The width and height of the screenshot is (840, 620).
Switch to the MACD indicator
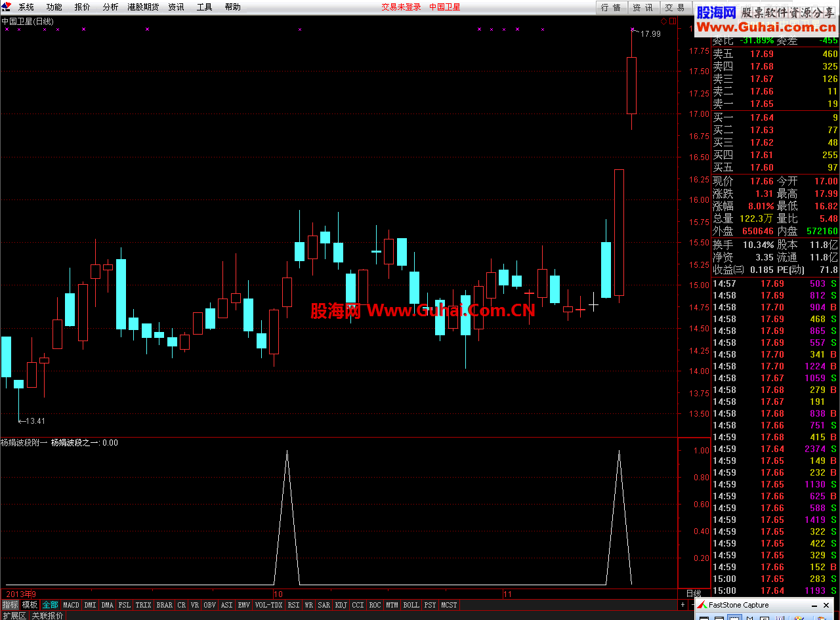pos(71,605)
